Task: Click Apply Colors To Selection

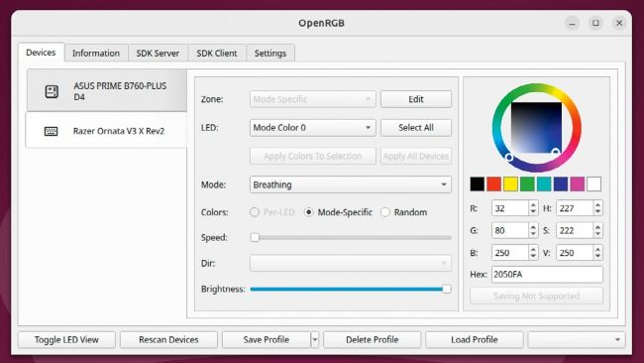Action: tap(312, 157)
